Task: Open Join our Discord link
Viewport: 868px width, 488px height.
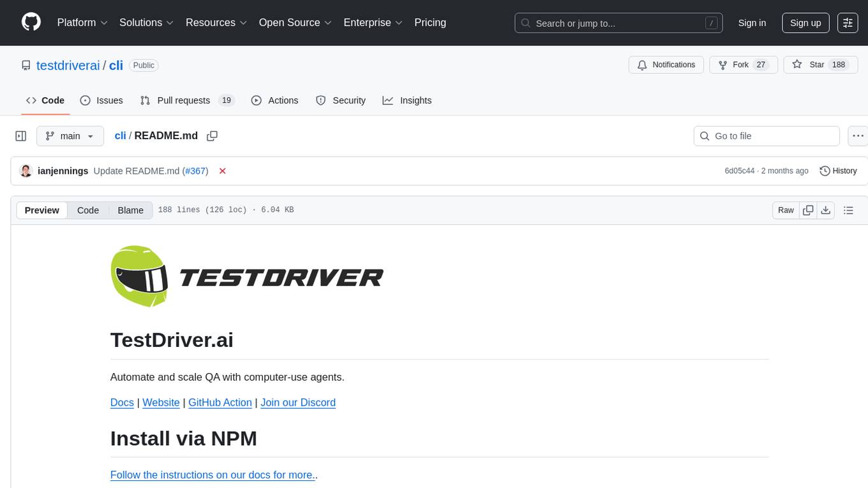Action: 298,402
